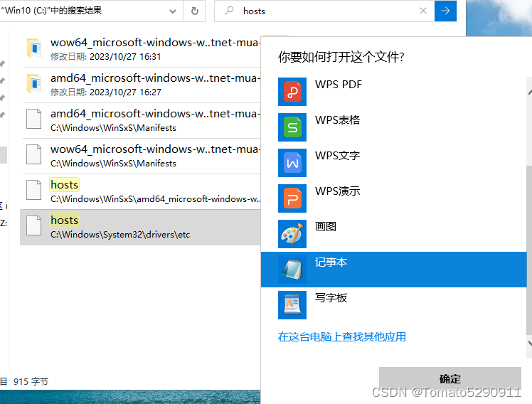Click the hosts search input field
The image size is (532, 404).
pyautogui.click(x=326, y=11)
